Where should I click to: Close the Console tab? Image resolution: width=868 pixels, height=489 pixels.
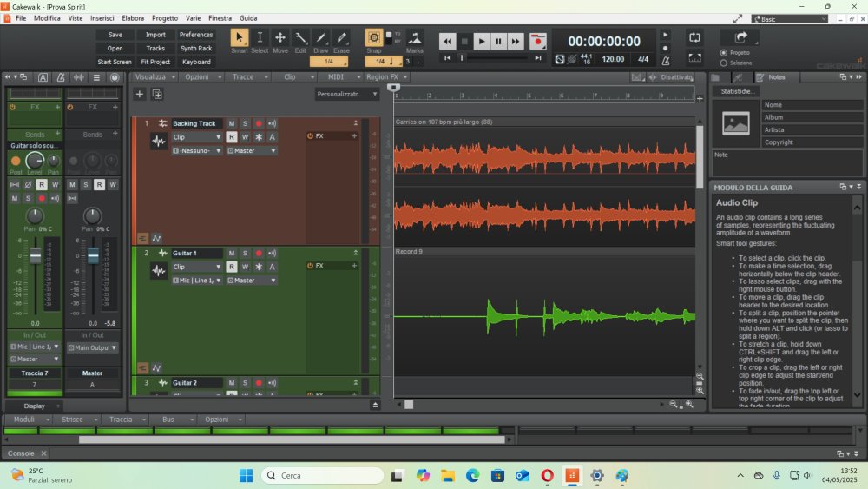[43, 453]
